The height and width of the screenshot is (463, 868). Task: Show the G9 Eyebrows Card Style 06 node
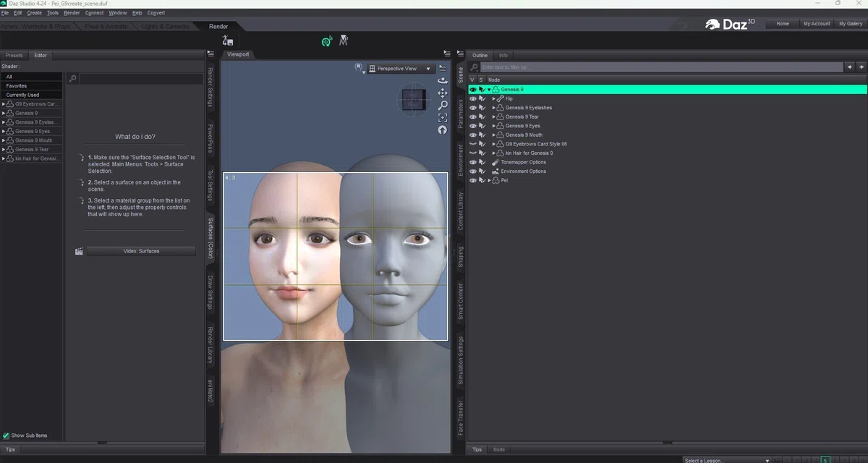pos(473,144)
